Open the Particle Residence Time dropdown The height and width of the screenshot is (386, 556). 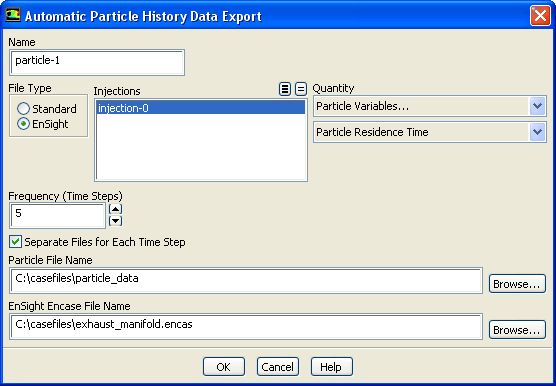pyautogui.click(x=429, y=132)
